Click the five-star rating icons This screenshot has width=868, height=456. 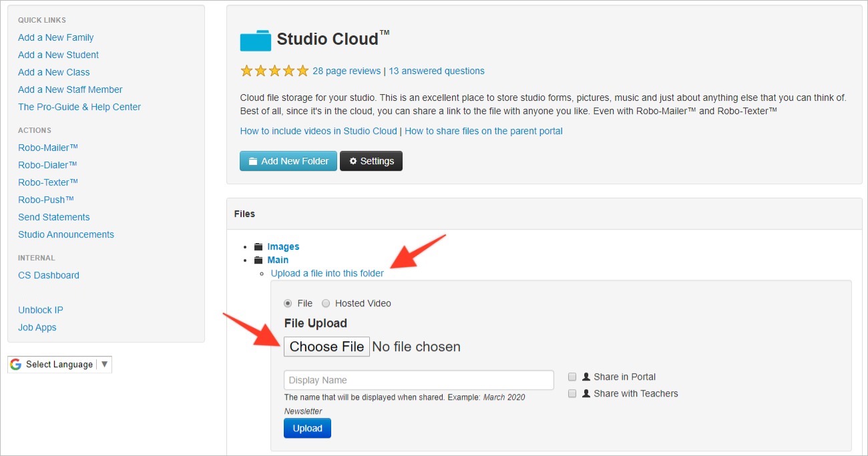pos(274,71)
